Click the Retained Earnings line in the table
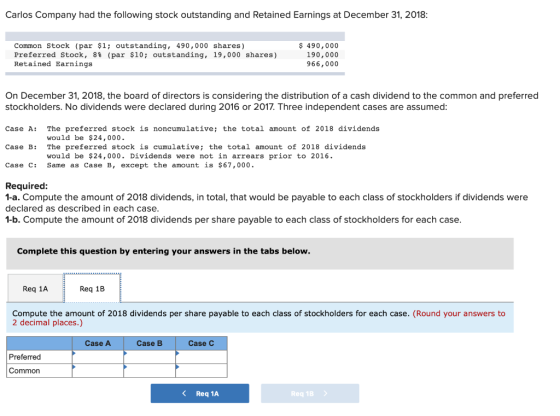This screenshot has height=416, width=560. pos(175,64)
